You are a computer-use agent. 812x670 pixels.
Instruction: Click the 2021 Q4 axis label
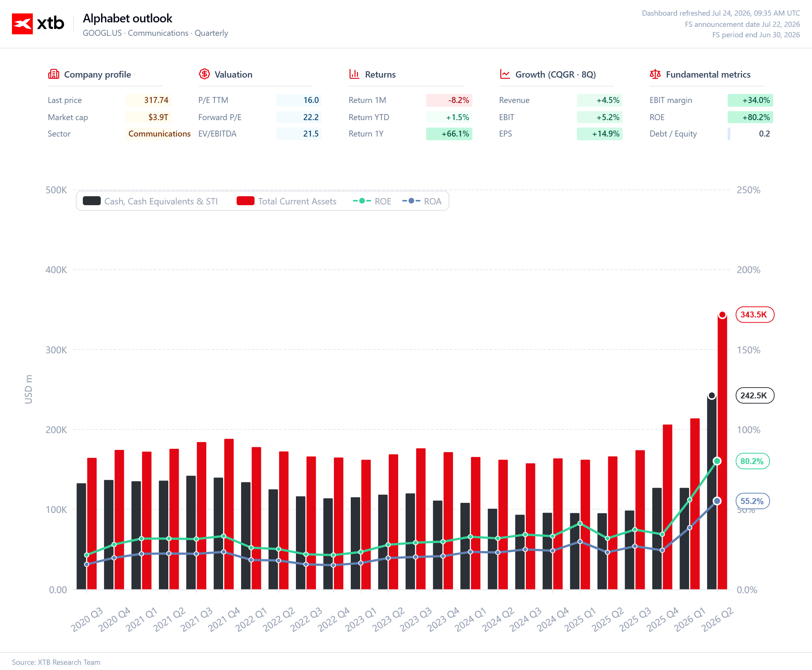(x=224, y=619)
